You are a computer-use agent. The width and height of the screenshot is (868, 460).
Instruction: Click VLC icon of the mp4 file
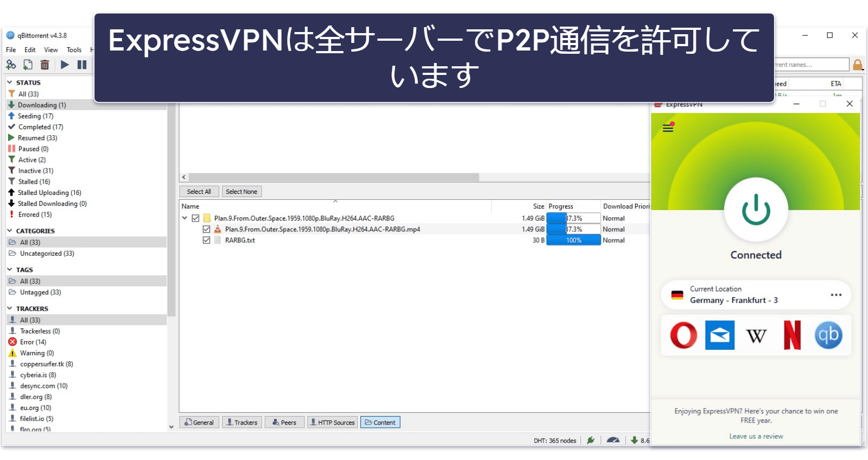(x=218, y=229)
